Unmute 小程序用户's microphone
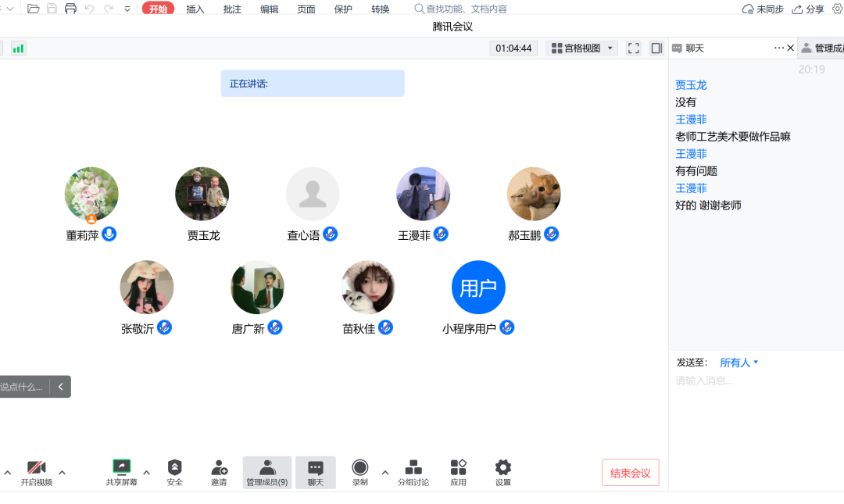The height and width of the screenshot is (504, 844). click(x=507, y=327)
